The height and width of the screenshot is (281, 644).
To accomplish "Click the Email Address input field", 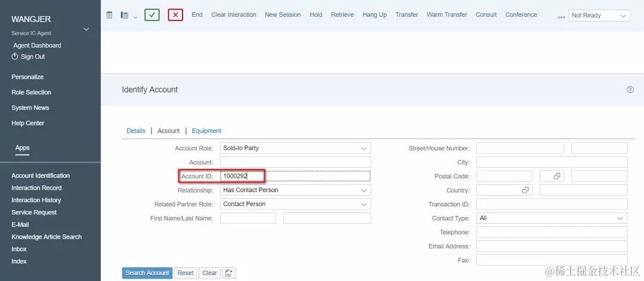I will 552,246.
